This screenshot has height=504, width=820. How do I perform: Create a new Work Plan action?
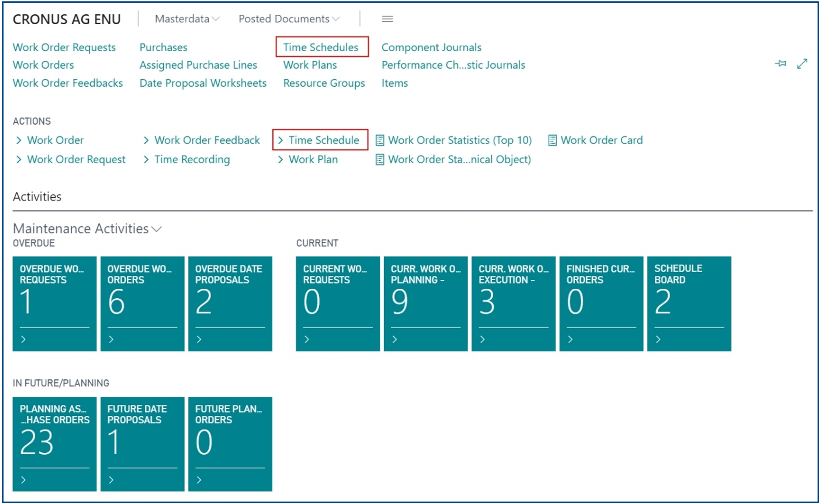pos(308,160)
